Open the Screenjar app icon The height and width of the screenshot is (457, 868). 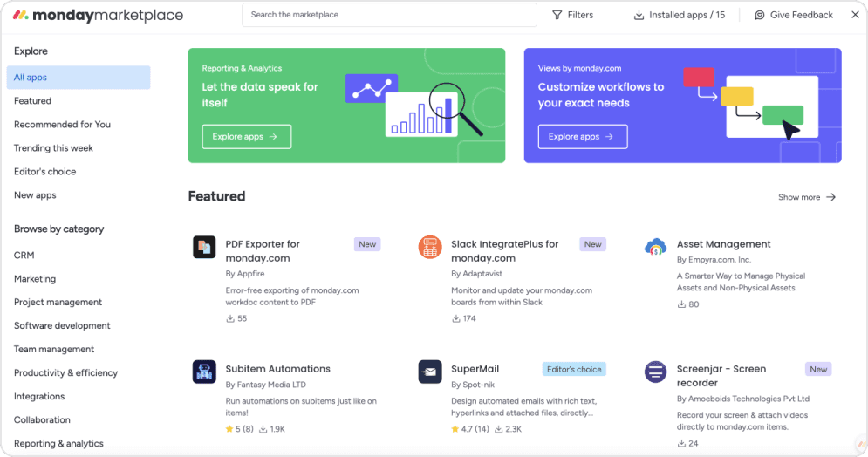[x=655, y=372]
